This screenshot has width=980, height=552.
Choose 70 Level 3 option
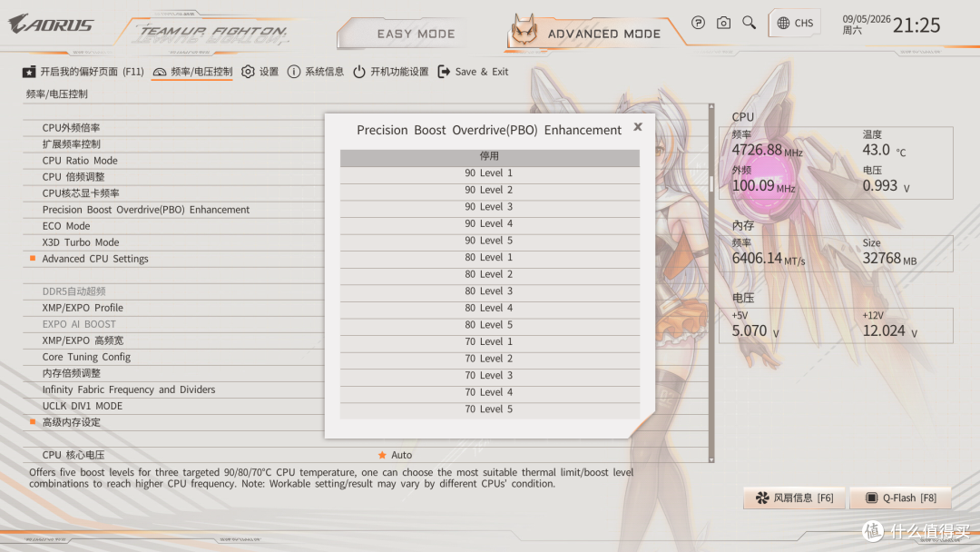pyautogui.click(x=489, y=376)
